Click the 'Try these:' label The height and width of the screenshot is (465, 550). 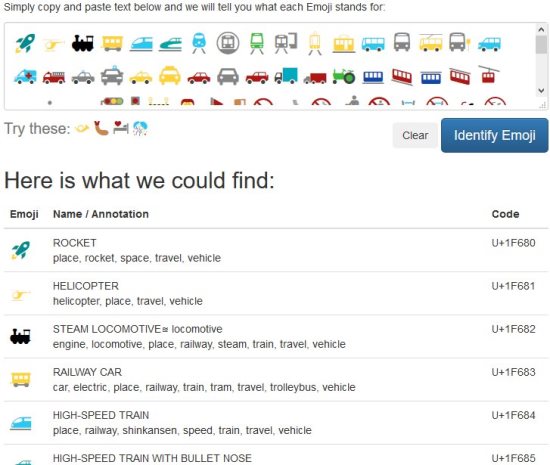tap(37, 129)
